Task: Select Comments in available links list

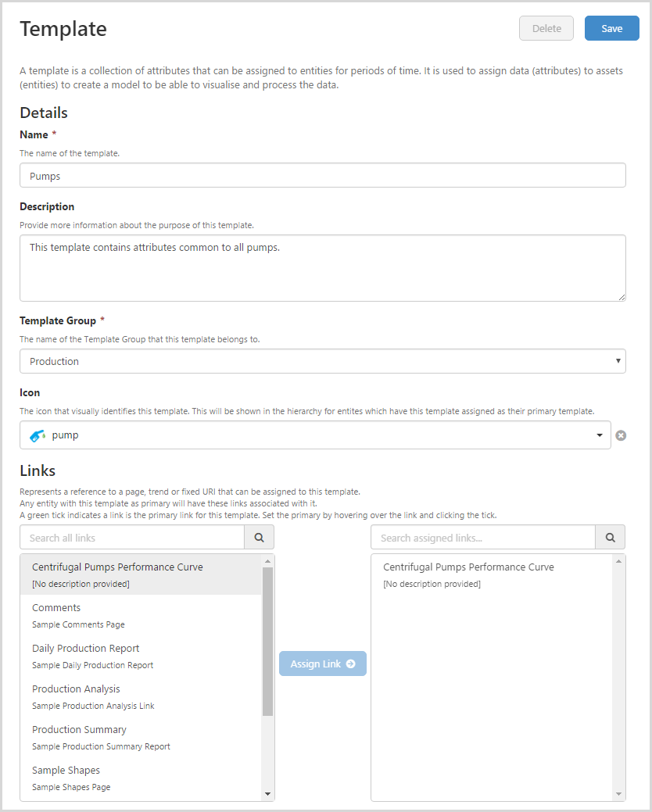Action: click(x=141, y=615)
